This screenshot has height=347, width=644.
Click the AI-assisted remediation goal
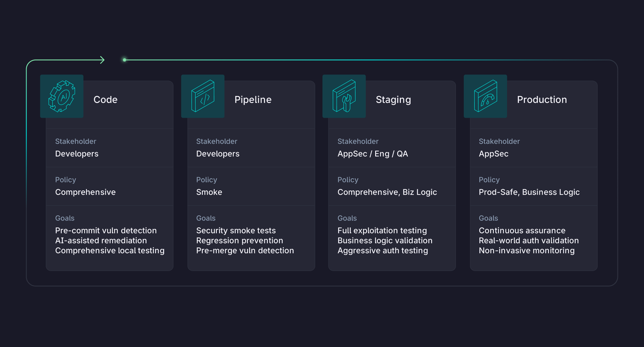(101, 240)
